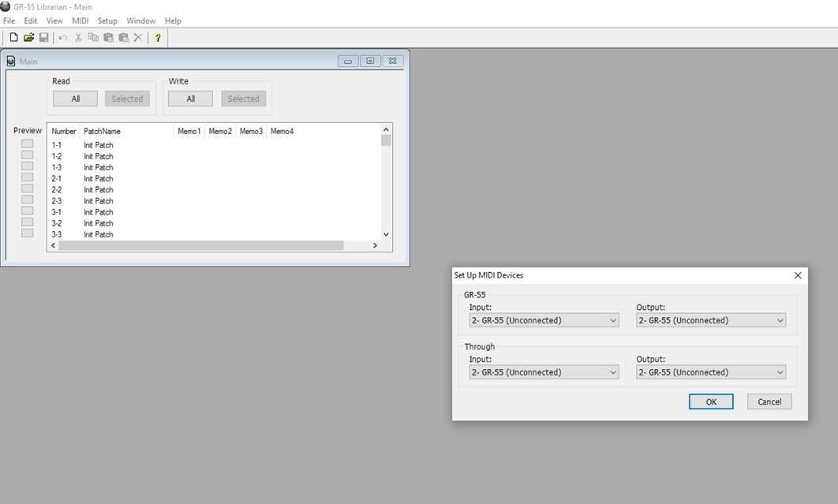Screen dimensions: 838x504
Task: Click the Undo toolbar icon
Action: [62, 37]
